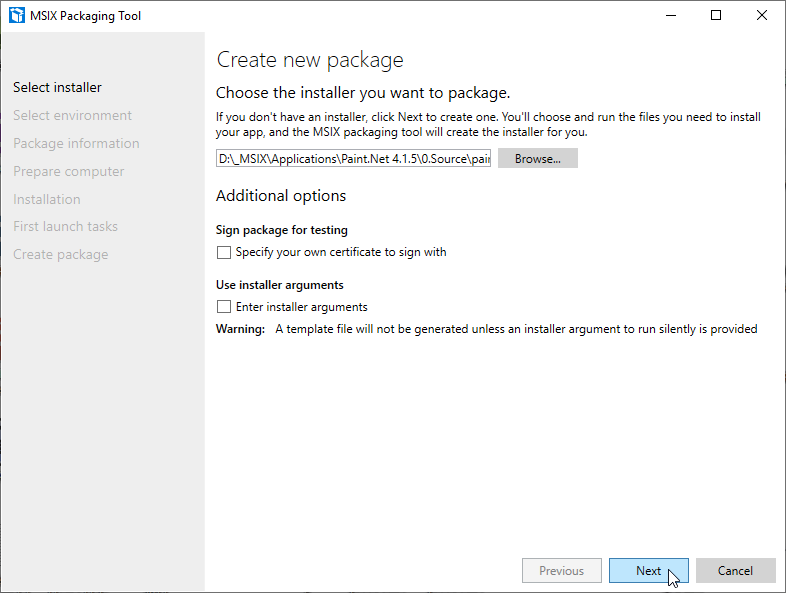Click Next to continue
This screenshot has height=593, width=786.
[x=648, y=571]
